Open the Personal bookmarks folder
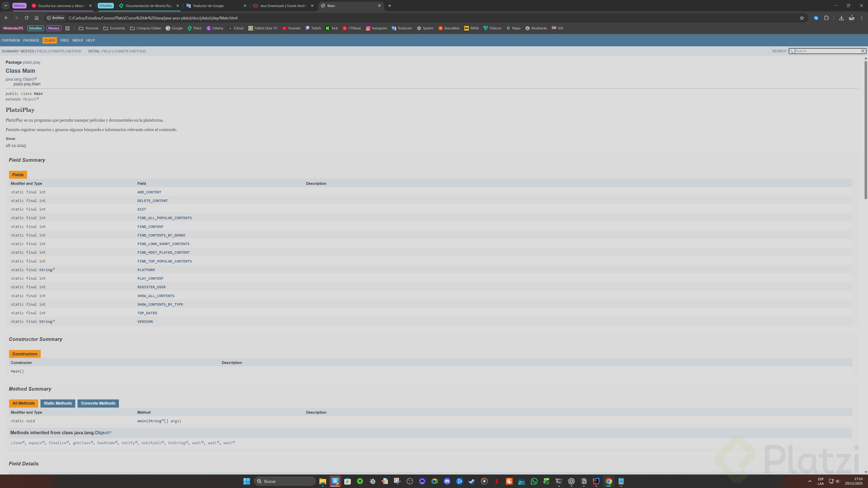The height and width of the screenshot is (488, 868). click(88, 28)
